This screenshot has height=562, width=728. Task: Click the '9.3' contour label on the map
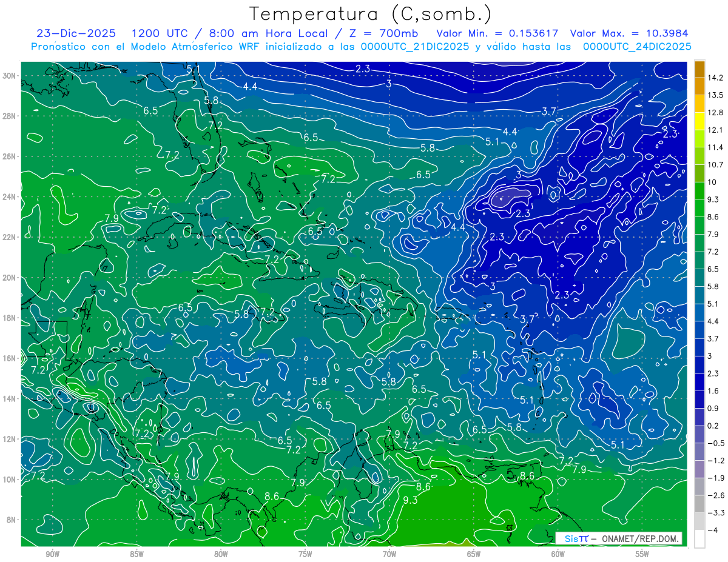coord(410,500)
